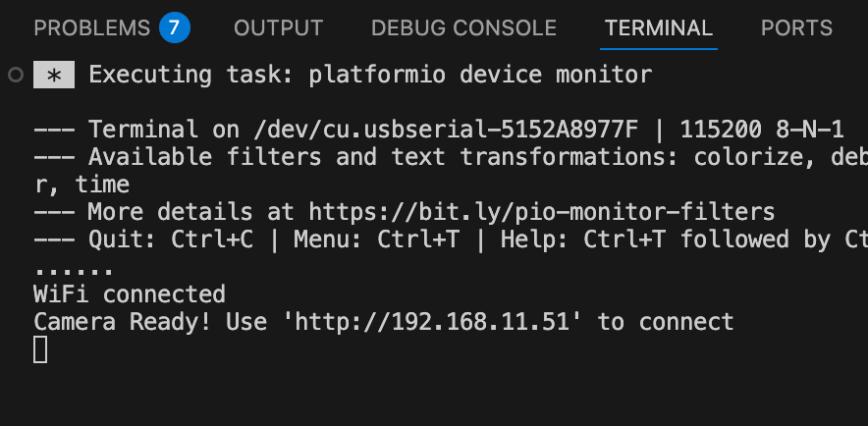Image resolution: width=868 pixels, height=426 pixels.
Task: Select the TERMINAL tab
Action: click(x=659, y=27)
